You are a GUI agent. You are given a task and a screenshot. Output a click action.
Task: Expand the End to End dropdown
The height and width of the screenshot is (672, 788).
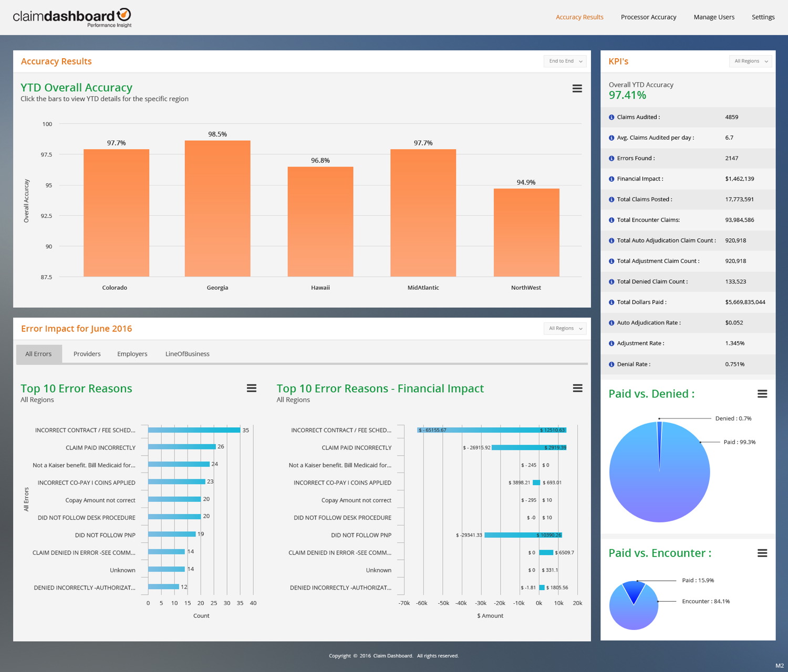tap(565, 61)
